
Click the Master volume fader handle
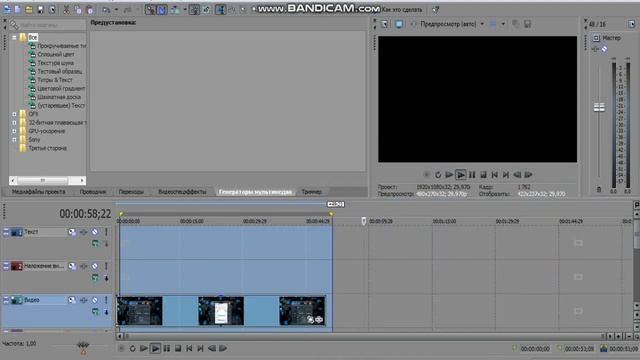[x=599, y=107]
